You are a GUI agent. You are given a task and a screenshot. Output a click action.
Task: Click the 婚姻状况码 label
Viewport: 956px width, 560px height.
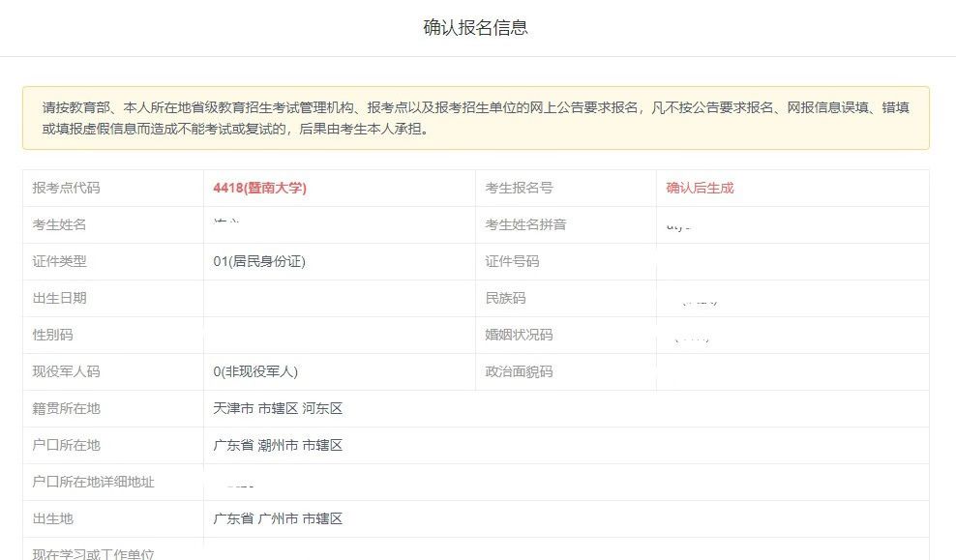519,335
